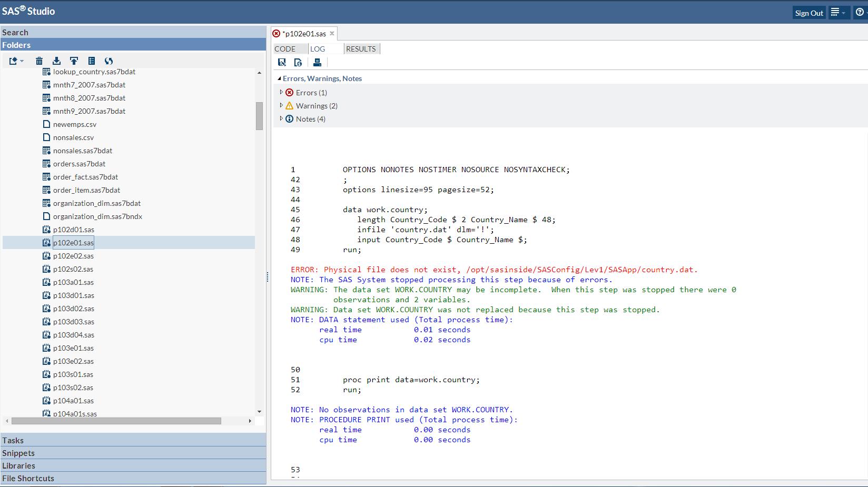Expand the Libraries panel

(18, 465)
